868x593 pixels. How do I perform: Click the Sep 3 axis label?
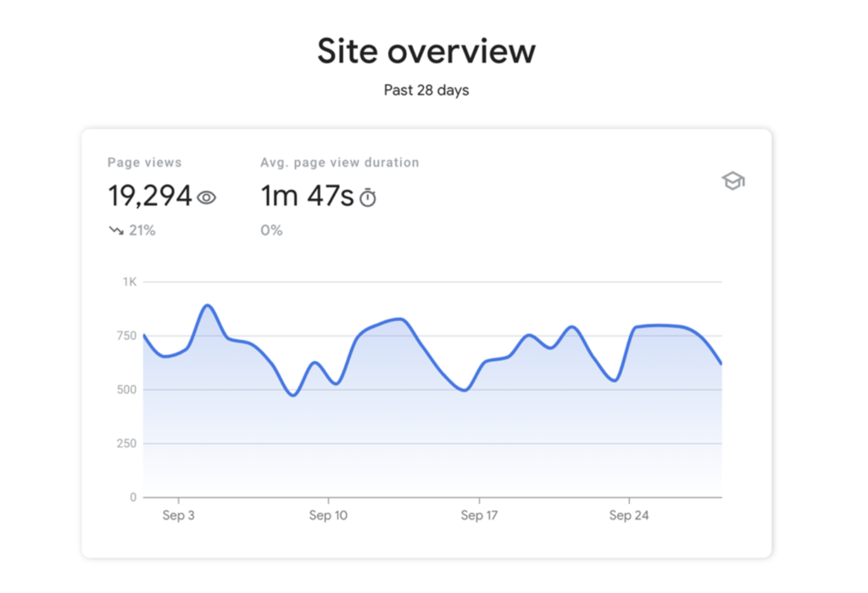point(177,515)
